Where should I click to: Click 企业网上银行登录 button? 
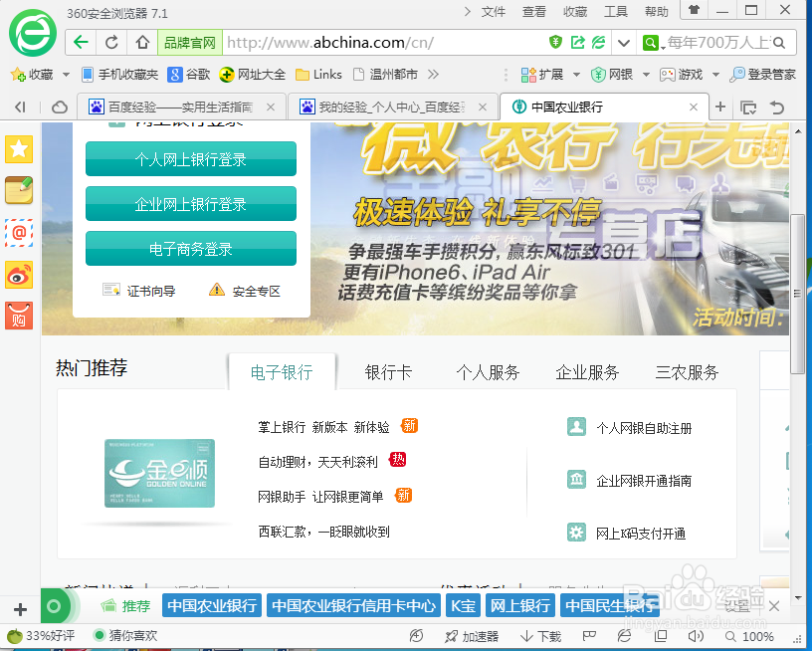[x=191, y=204]
